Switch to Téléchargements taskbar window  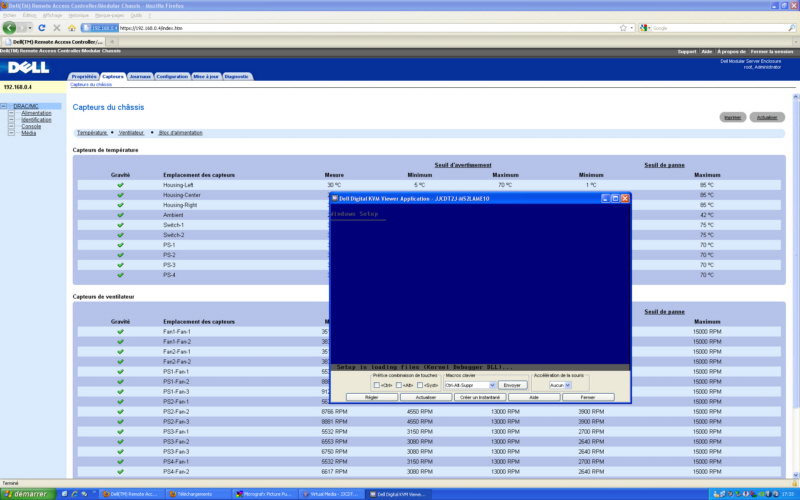(x=197, y=494)
